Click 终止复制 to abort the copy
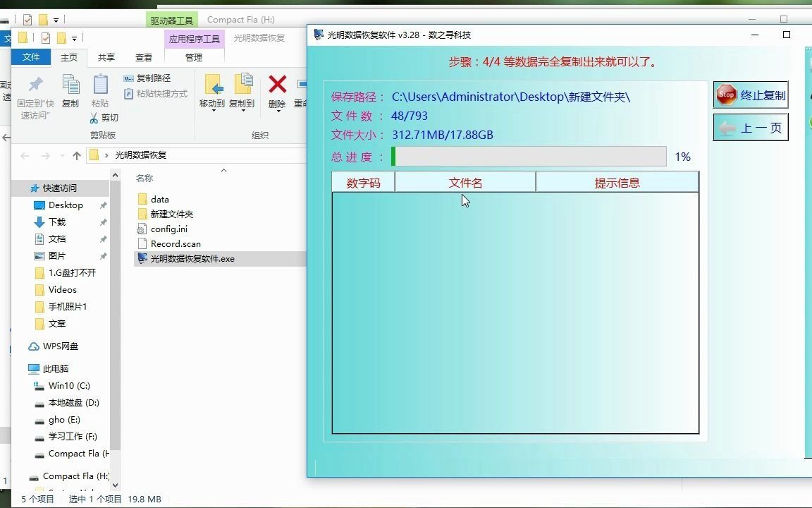Screen dimensions: 812x508 750,94
